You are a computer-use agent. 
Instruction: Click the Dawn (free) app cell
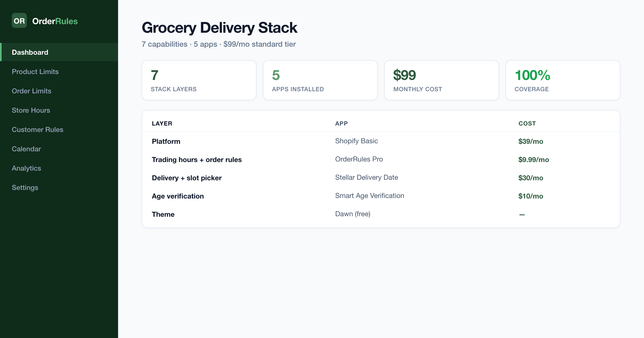[353, 214]
